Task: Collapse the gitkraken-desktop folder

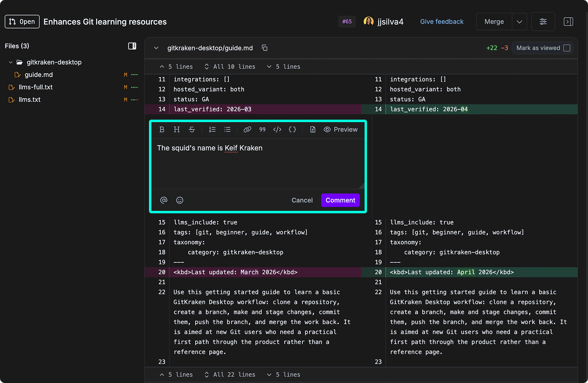Action: tap(11, 62)
